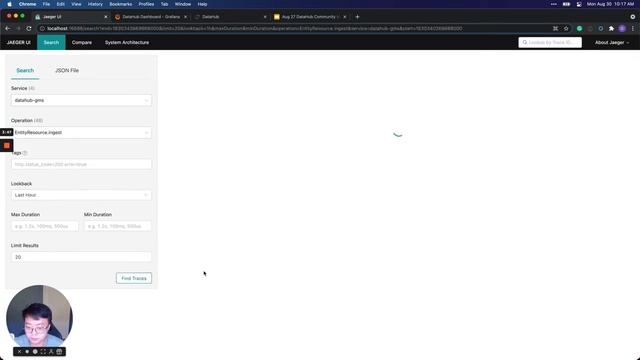This screenshot has height=360, width=640.
Task: Open a new browser tab
Action: pyautogui.click(x=357, y=17)
